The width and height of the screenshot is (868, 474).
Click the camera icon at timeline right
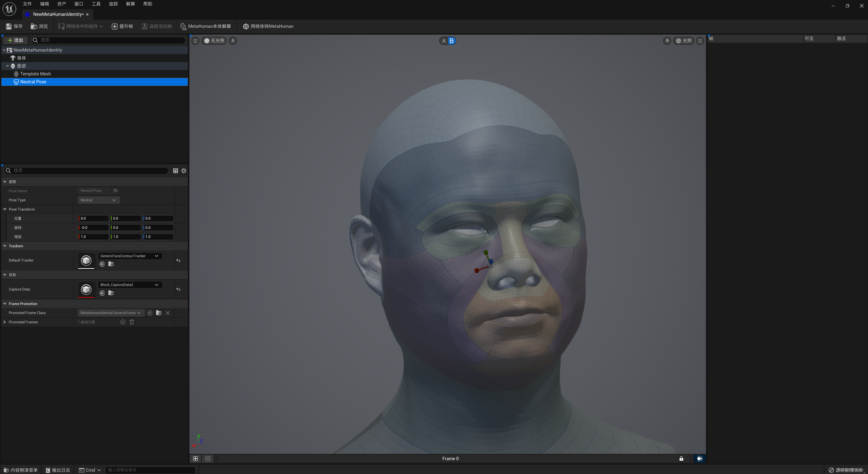tap(699, 459)
